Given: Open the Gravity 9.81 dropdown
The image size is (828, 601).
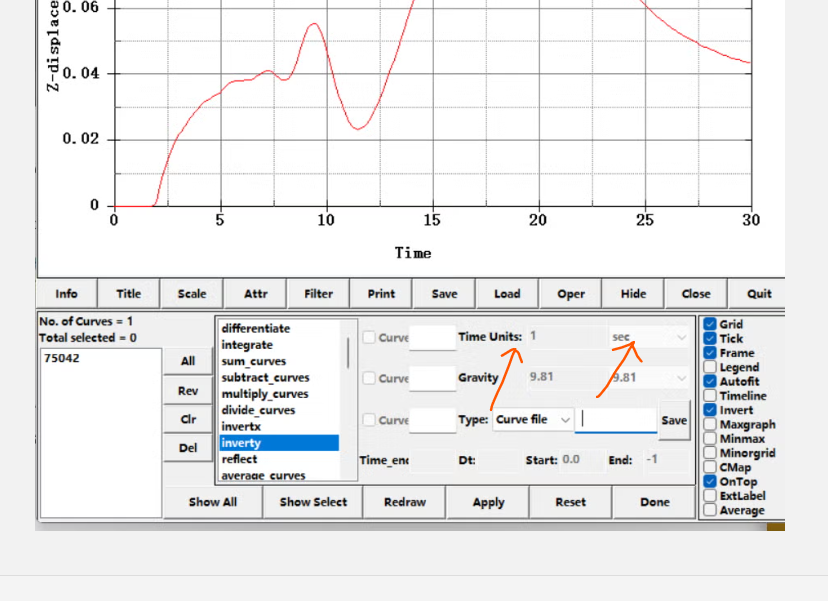Looking at the screenshot, I should pos(650,378).
